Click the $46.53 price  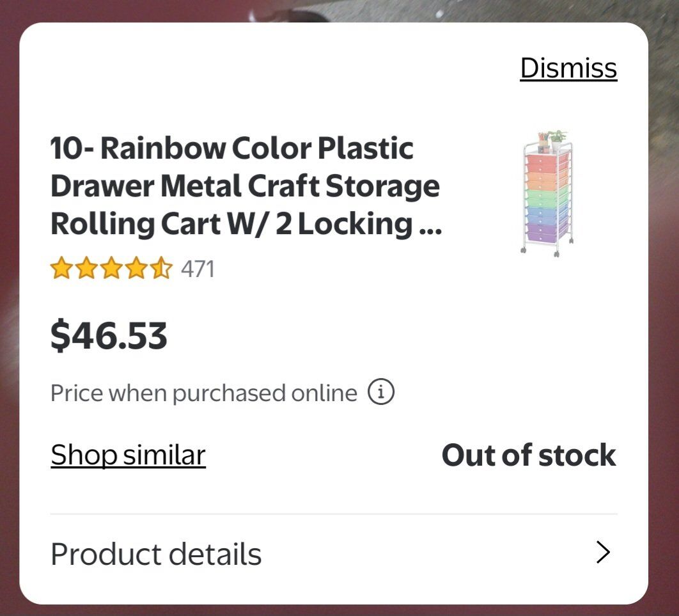click(x=109, y=336)
